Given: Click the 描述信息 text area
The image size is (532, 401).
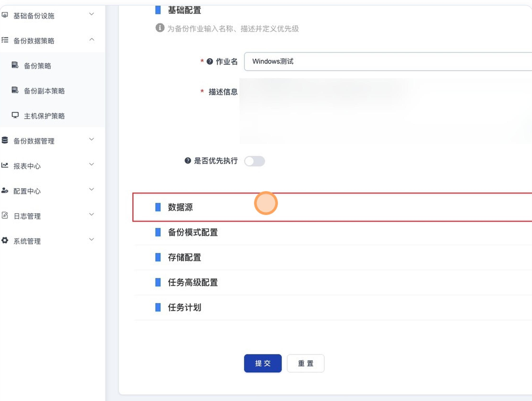Looking at the screenshot, I should 386,111.
